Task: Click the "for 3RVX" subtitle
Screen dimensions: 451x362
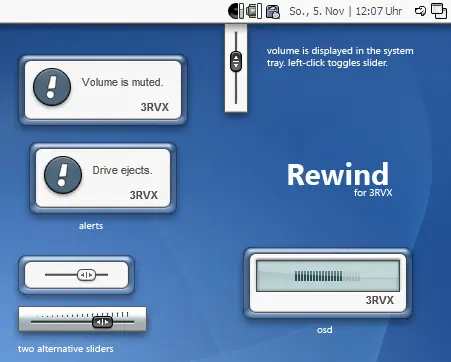Action: 373,193
